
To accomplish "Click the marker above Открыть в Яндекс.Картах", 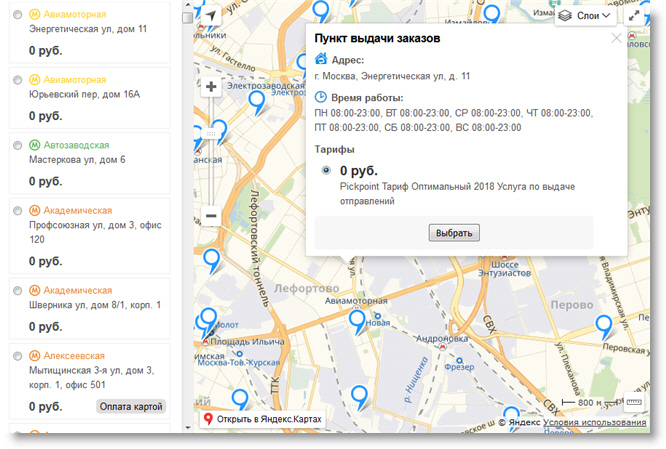I will point(240,399).
